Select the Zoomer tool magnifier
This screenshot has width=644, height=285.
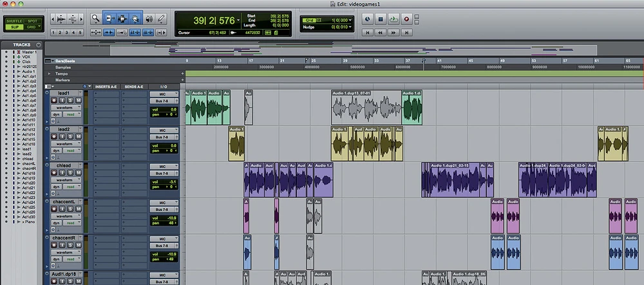[95, 19]
